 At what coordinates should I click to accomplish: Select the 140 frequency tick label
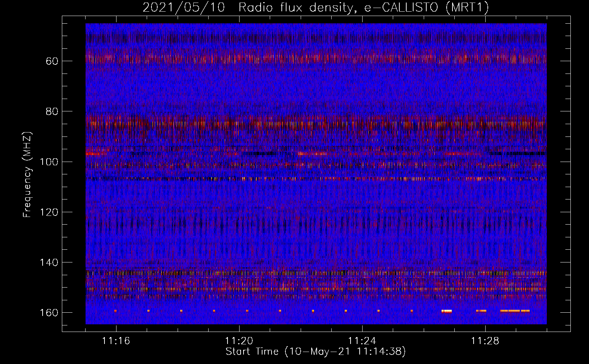coord(49,262)
